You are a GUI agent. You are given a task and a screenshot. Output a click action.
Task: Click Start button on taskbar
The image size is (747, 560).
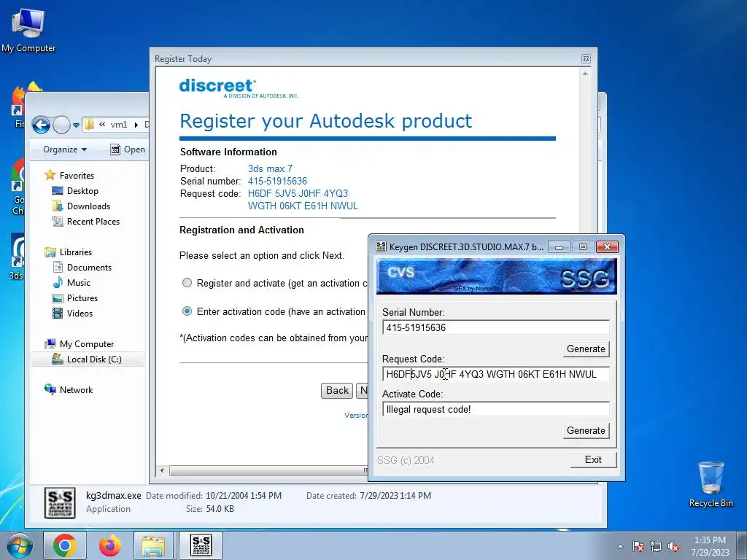click(x=19, y=545)
